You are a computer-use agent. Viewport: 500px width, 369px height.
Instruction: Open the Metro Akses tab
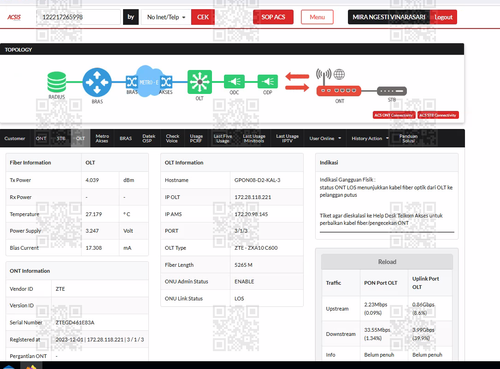(x=102, y=138)
